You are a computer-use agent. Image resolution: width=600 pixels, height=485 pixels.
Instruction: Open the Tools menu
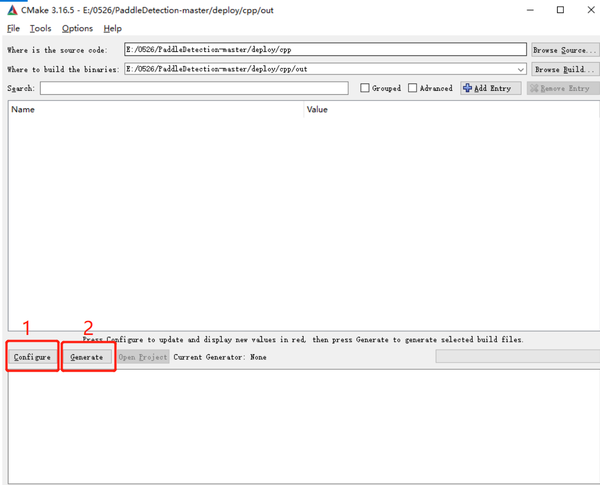[x=41, y=29]
